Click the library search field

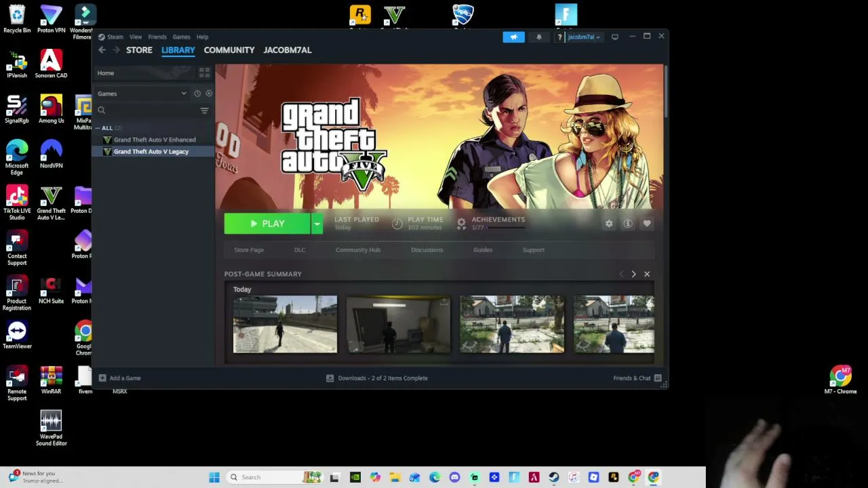coord(146,110)
